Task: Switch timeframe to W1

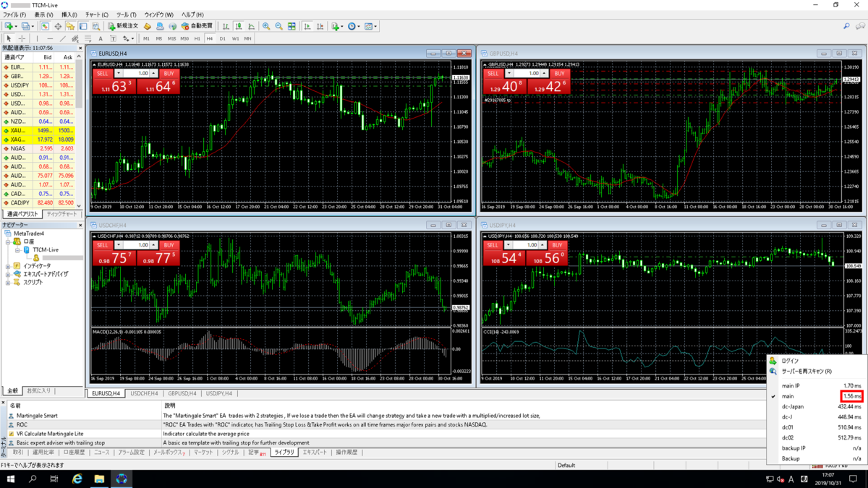Action: [235, 38]
